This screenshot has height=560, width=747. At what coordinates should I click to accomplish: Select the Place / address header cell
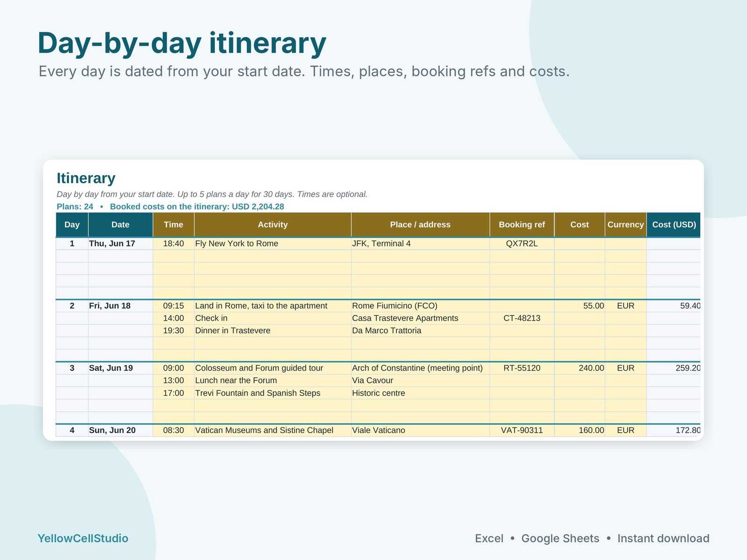pyautogui.click(x=420, y=224)
